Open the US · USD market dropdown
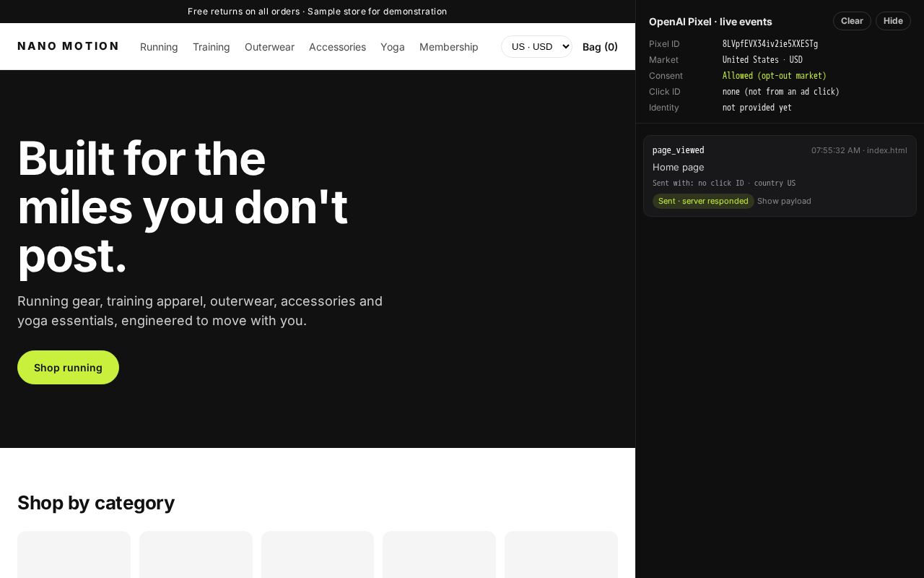 [x=536, y=46]
